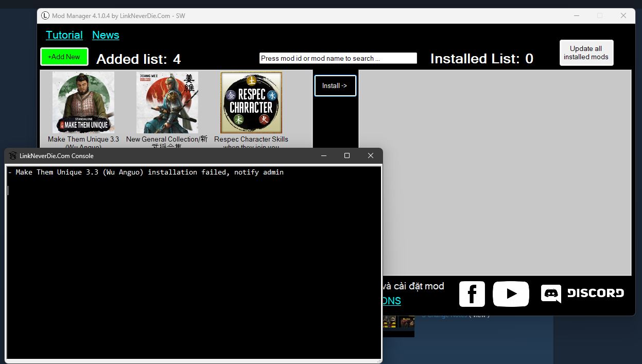Click the LinkNeverDie console title icon

[13, 156]
